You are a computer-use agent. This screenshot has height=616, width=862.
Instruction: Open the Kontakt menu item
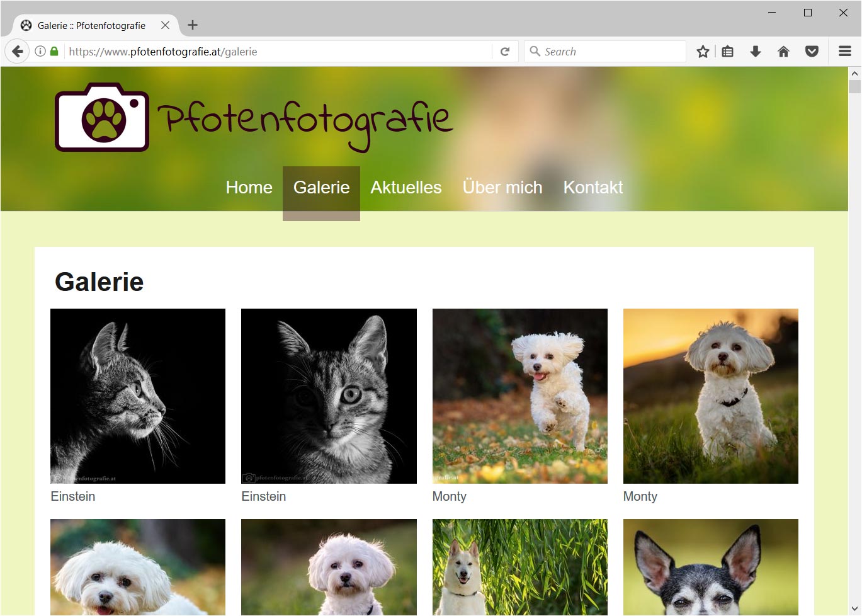pyautogui.click(x=593, y=188)
